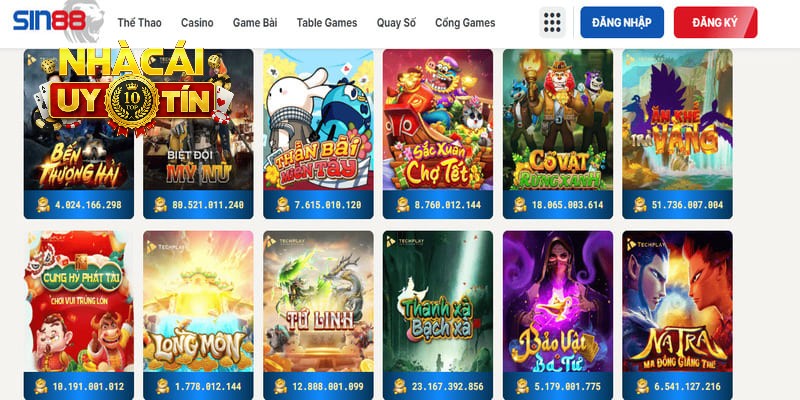Open the Quay Số menu

point(396,23)
